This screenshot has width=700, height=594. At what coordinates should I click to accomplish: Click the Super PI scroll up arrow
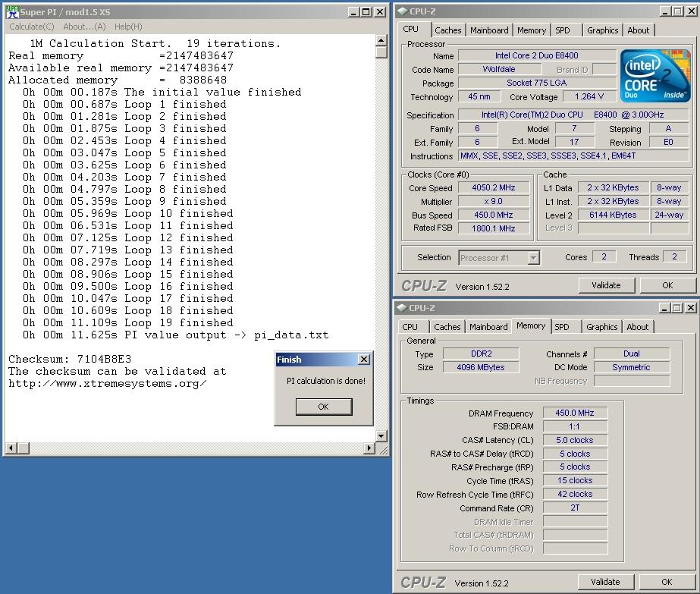(381, 41)
